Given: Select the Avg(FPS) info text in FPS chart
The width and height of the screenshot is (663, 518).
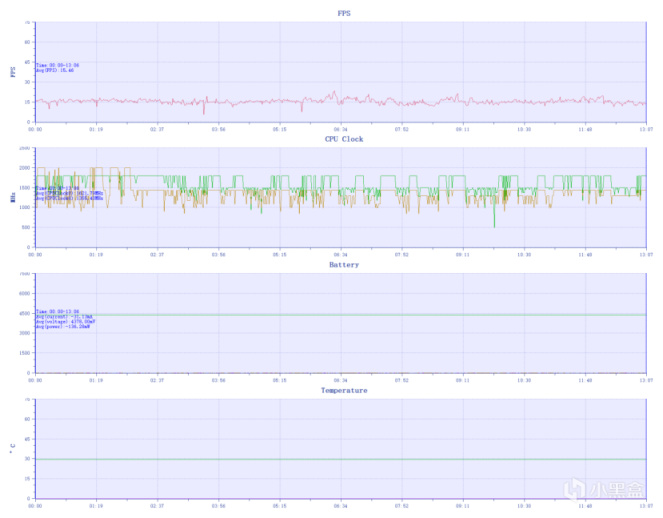Looking at the screenshot, I should pos(55,71).
